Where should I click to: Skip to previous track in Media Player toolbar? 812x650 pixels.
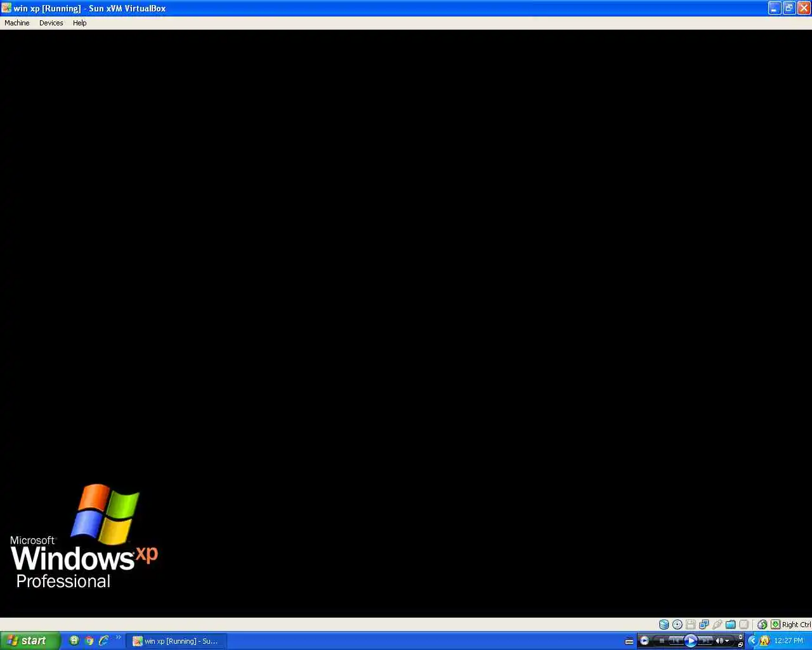(x=676, y=640)
